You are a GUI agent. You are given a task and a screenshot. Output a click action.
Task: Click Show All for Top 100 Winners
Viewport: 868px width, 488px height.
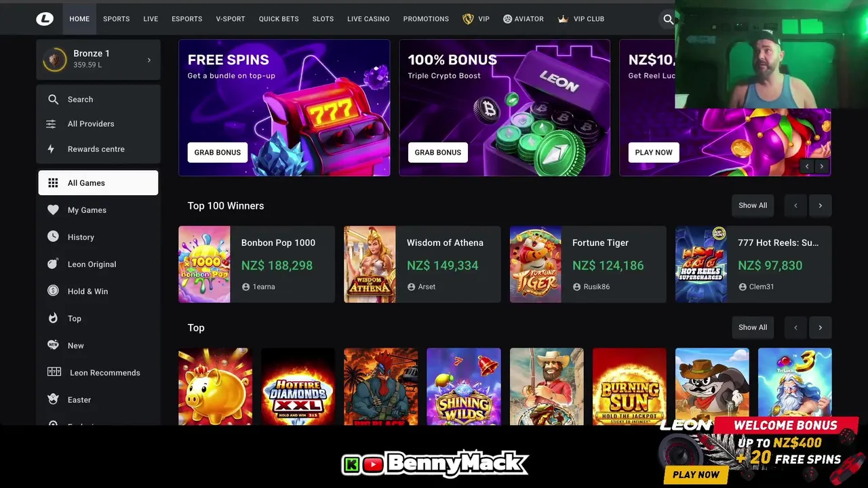(x=753, y=205)
